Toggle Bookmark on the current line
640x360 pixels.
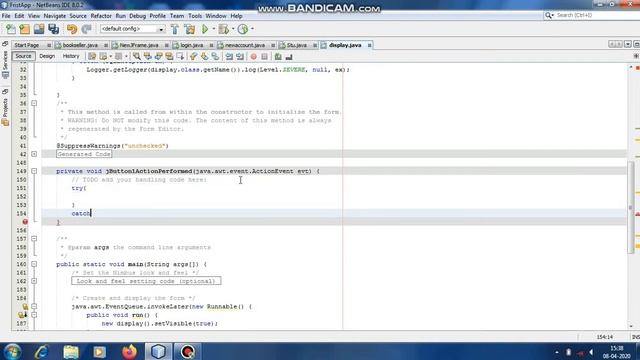tap(215, 56)
